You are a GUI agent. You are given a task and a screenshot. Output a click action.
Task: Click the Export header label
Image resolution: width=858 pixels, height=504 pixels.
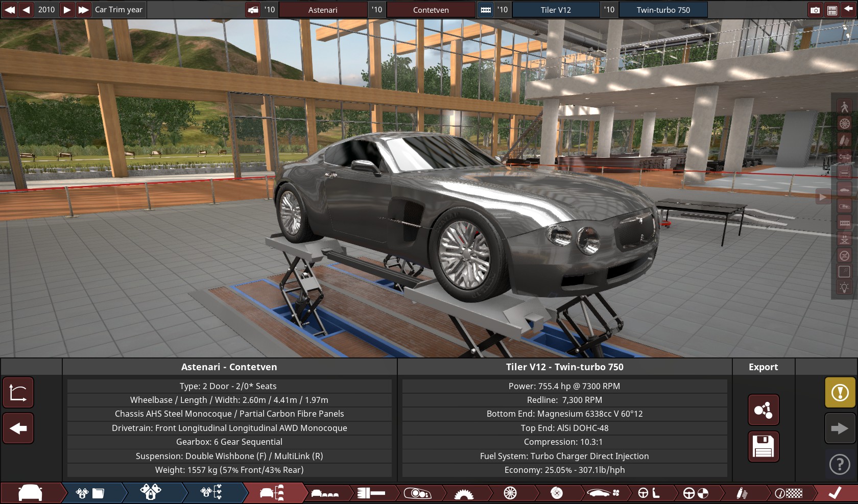click(x=764, y=367)
